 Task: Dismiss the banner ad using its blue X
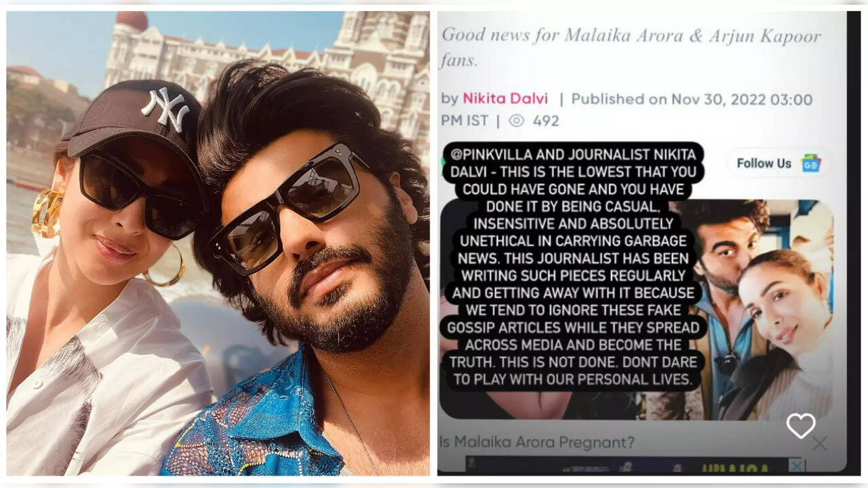tap(797, 466)
